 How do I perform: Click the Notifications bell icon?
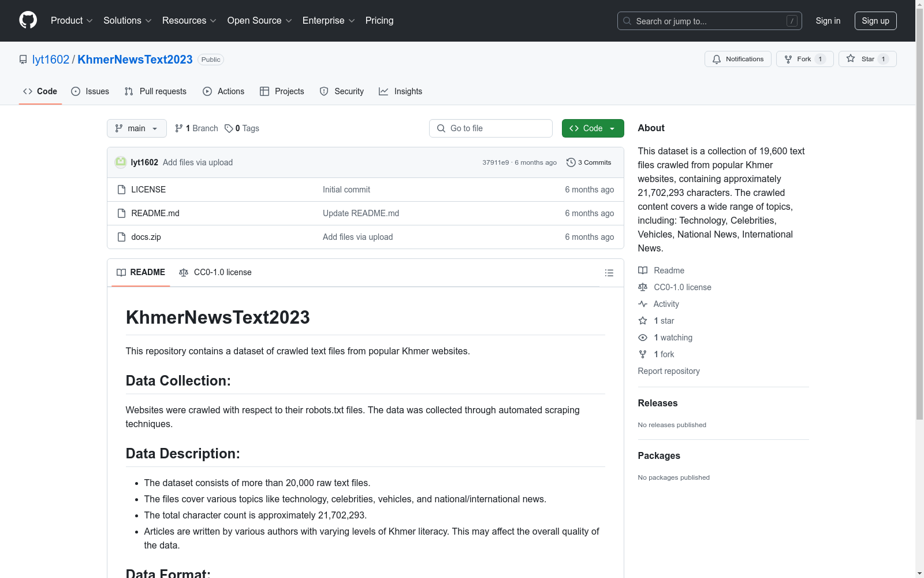point(717,59)
